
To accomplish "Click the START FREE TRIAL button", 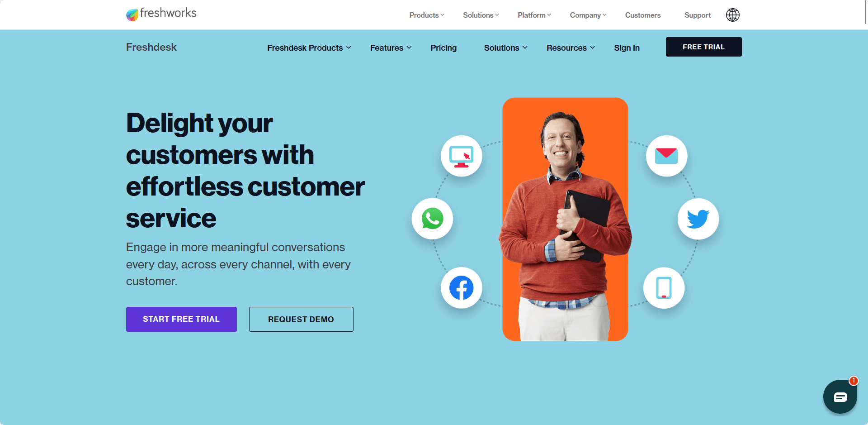I will pyautogui.click(x=181, y=319).
